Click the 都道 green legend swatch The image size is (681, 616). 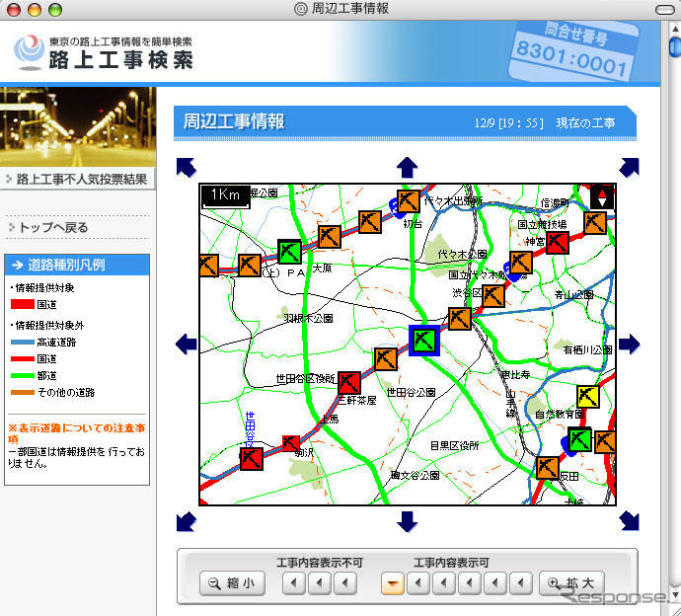pos(22,375)
